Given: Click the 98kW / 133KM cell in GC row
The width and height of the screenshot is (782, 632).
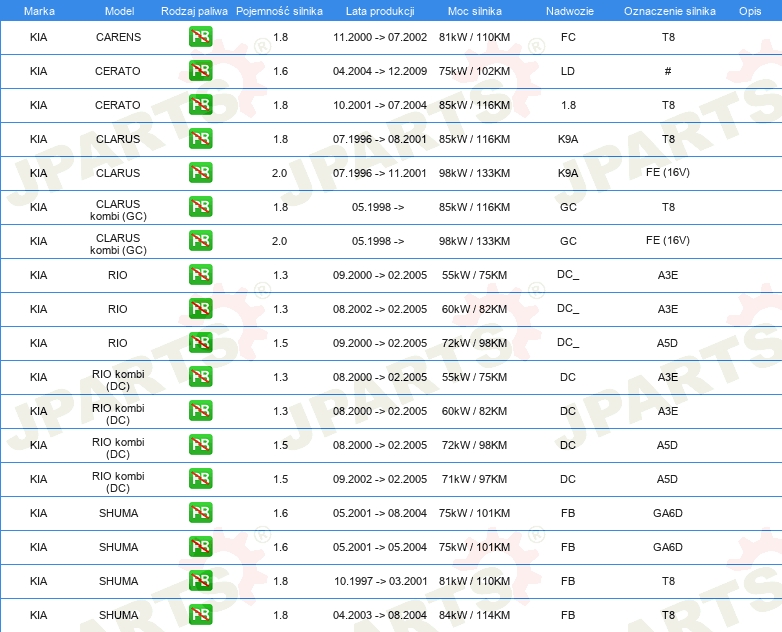Looking at the screenshot, I should pos(475,241).
